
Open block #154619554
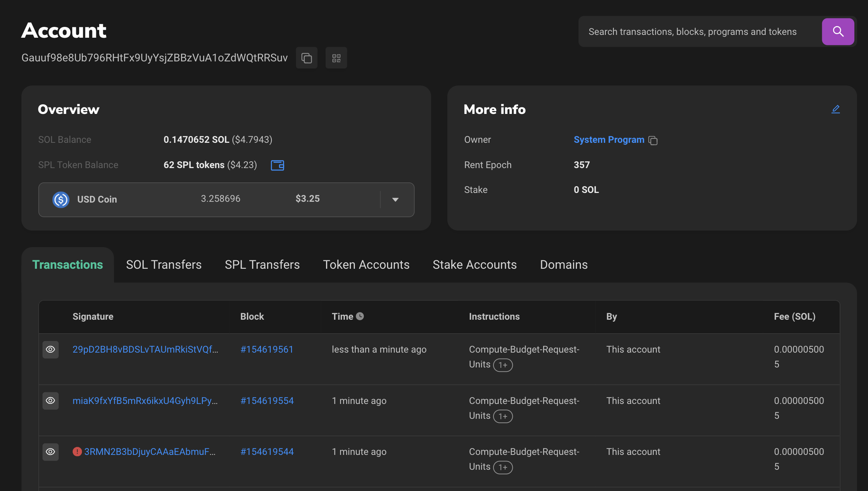(x=267, y=401)
